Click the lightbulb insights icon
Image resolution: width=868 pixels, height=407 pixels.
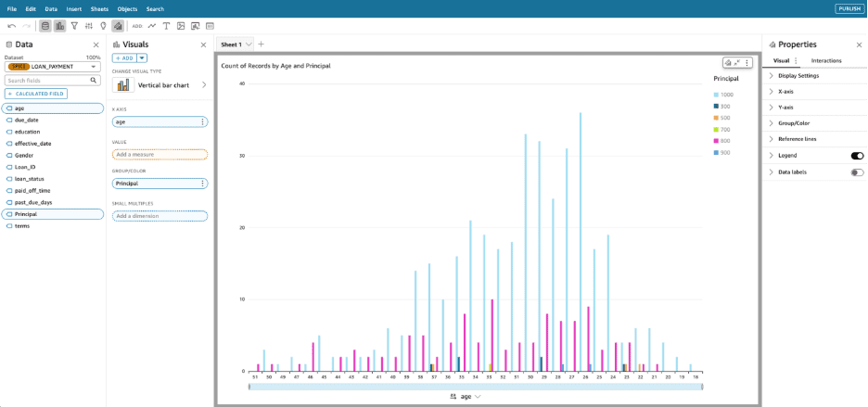click(103, 26)
